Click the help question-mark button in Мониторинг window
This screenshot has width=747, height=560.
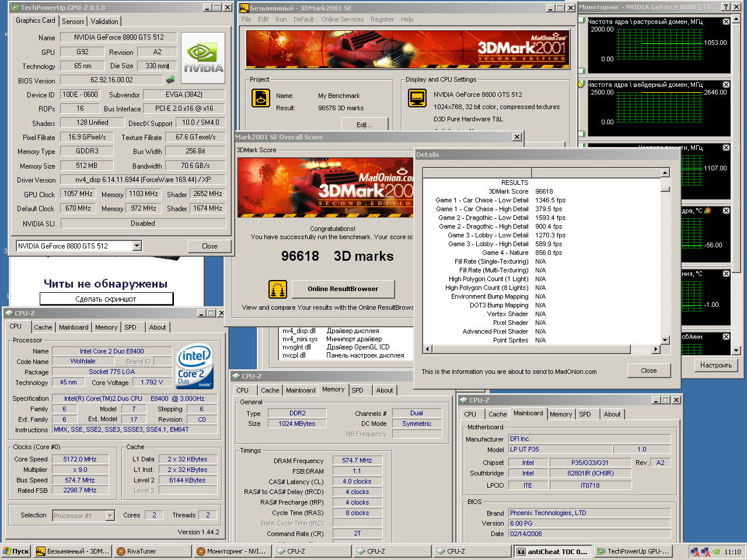click(725, 7)
